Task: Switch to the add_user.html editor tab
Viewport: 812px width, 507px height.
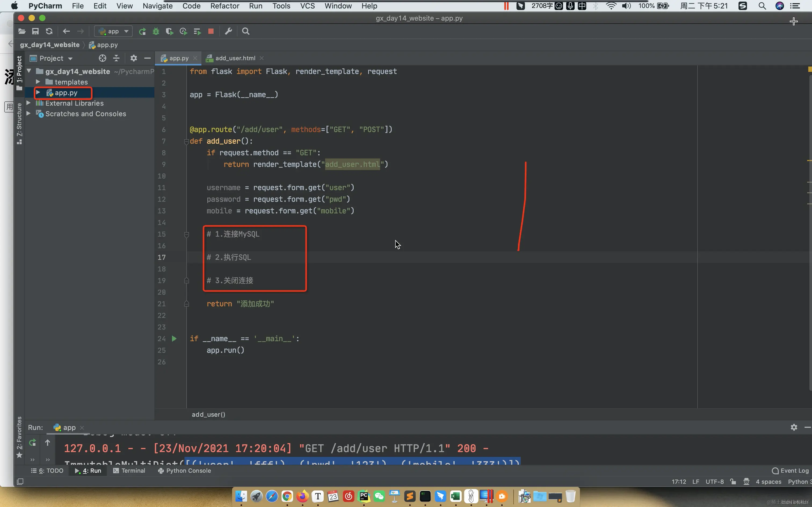Action: click(234, 58)
